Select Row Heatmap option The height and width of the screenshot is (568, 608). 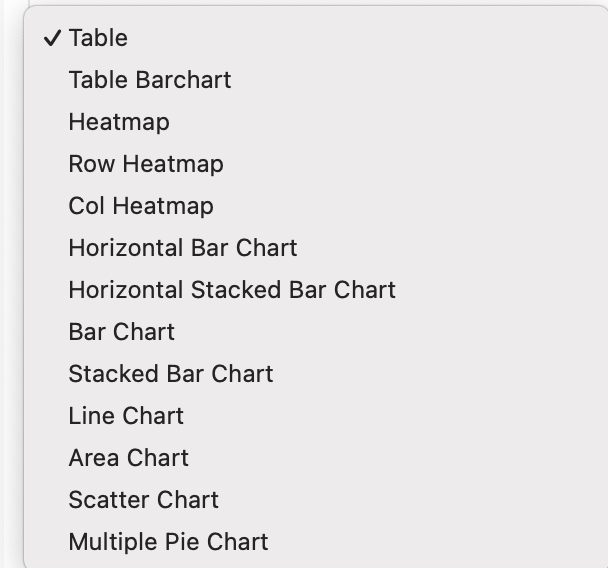click(145, 164)
